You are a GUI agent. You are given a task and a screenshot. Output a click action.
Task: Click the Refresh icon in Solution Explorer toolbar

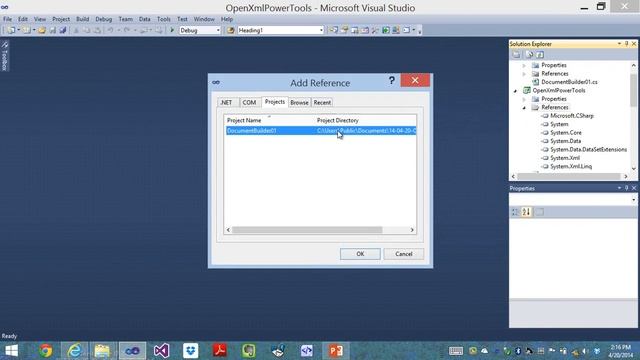[540, 54]
